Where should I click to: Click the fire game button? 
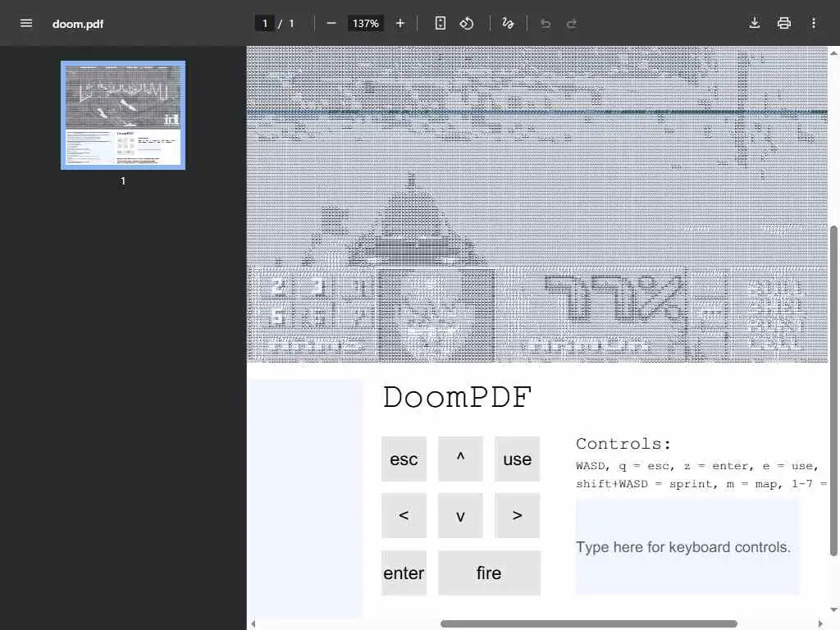(489, 573)
